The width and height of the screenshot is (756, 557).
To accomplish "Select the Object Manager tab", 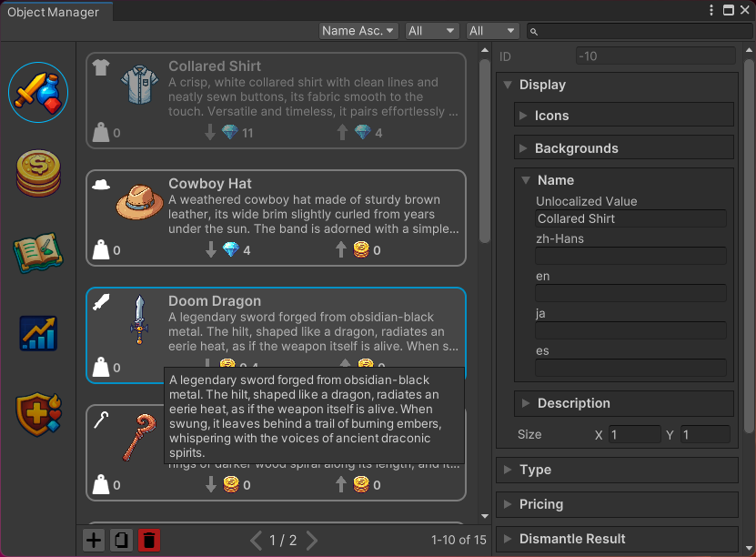I will 53,12.
